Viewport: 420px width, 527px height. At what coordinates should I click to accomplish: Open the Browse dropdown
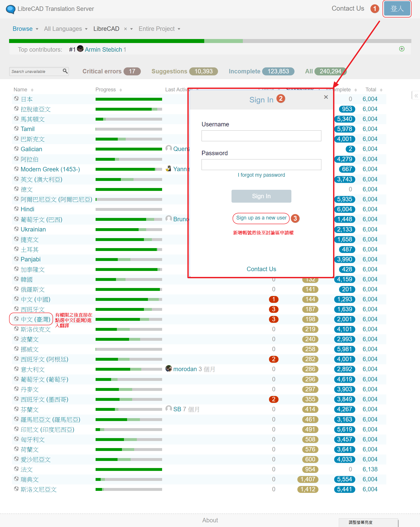click(26, 29)
